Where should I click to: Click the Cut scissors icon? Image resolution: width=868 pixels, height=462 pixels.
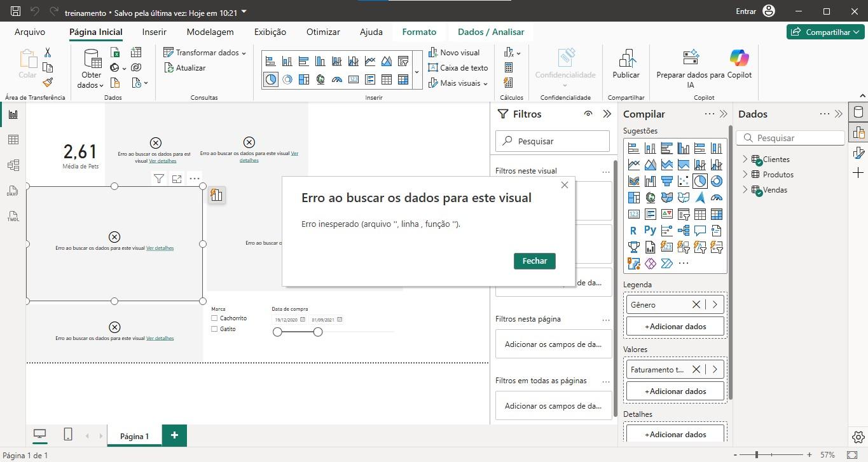coord(48,53)
